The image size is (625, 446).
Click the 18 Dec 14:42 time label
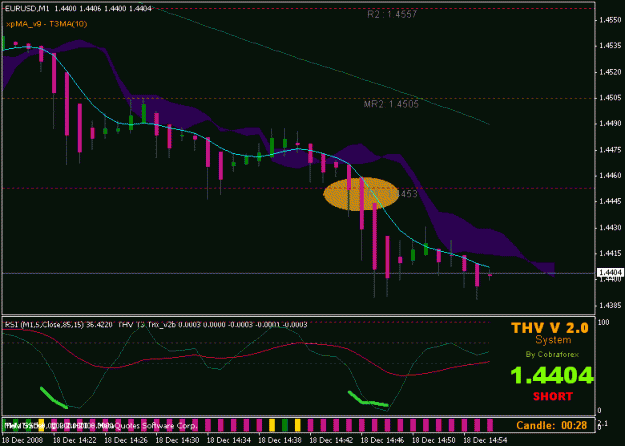(331, 440)
